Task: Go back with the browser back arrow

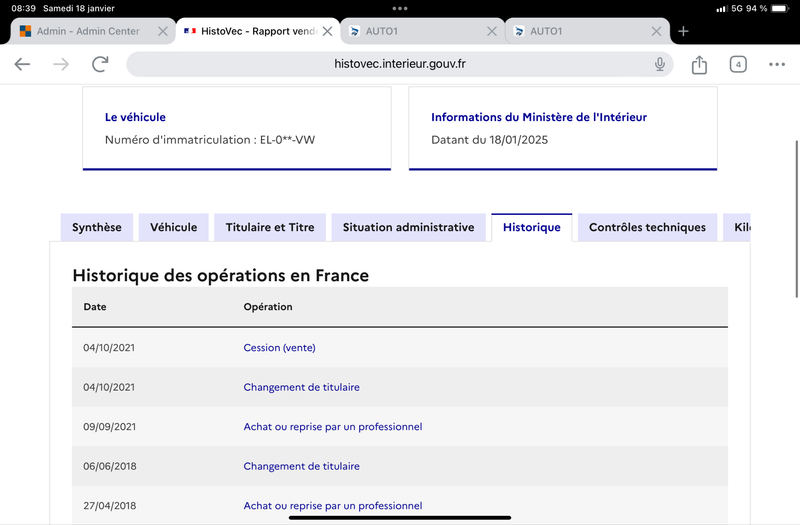Action: 22,64
